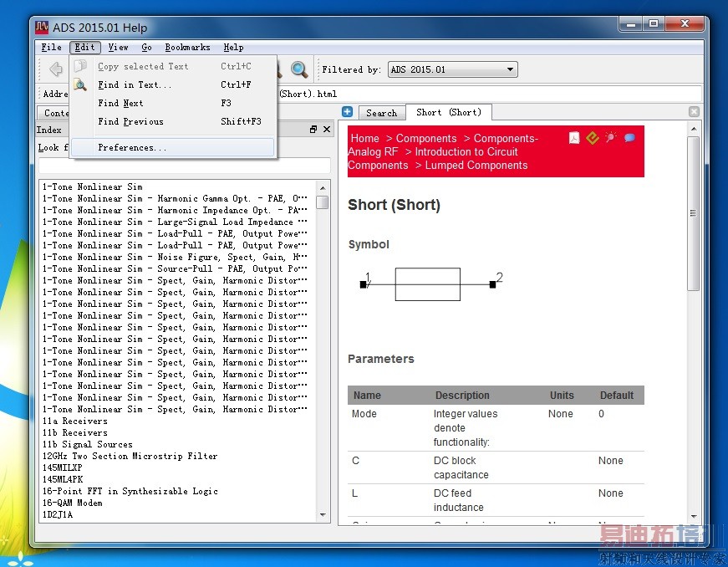Follow the Home breadcrumb link
The height and width of the screenshot is (567, 728).
tap(365, 139)
